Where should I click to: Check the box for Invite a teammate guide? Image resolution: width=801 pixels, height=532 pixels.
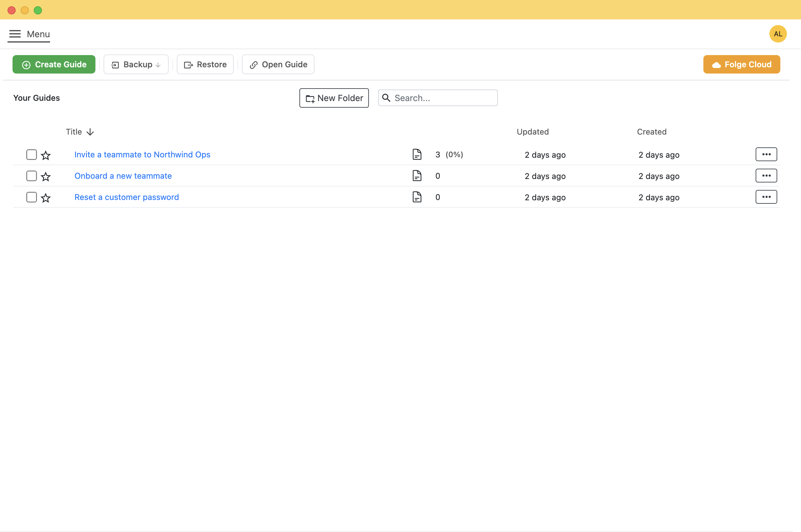(x=32, y=155)
